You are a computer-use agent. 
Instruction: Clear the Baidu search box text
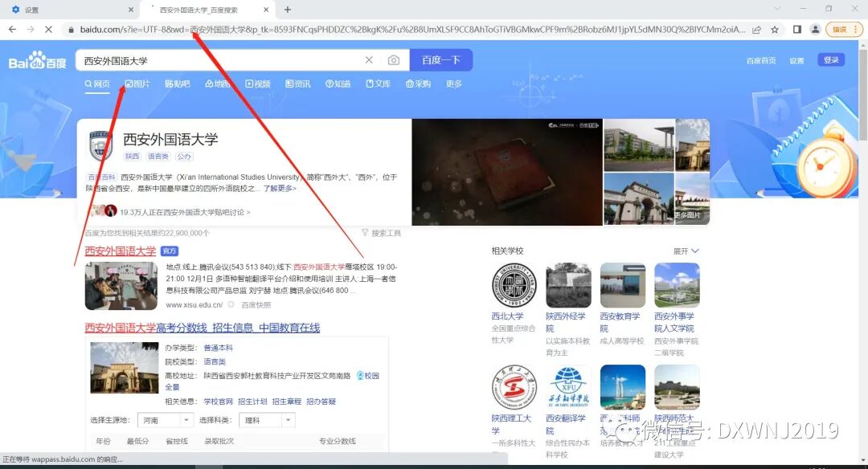369,59
